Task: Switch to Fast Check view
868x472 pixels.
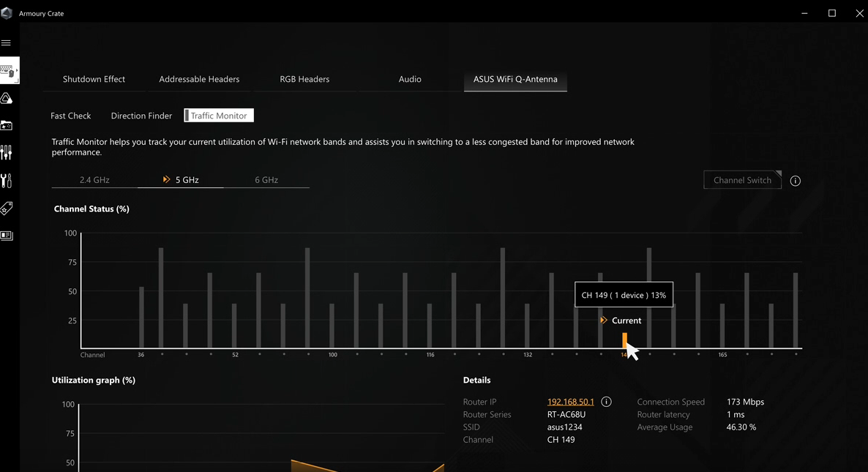Action: tap(71, 116)
